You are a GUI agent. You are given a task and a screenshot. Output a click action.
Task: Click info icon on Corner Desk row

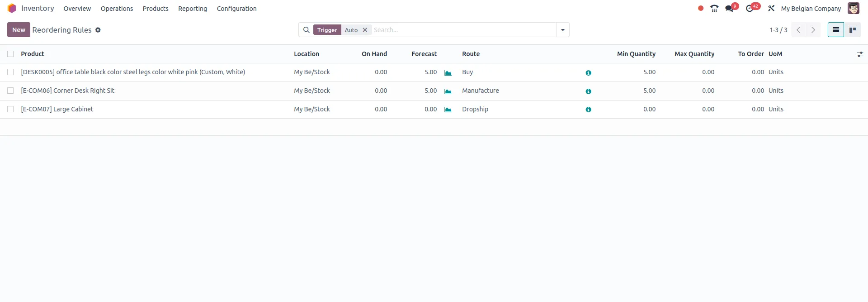point(588,91)
